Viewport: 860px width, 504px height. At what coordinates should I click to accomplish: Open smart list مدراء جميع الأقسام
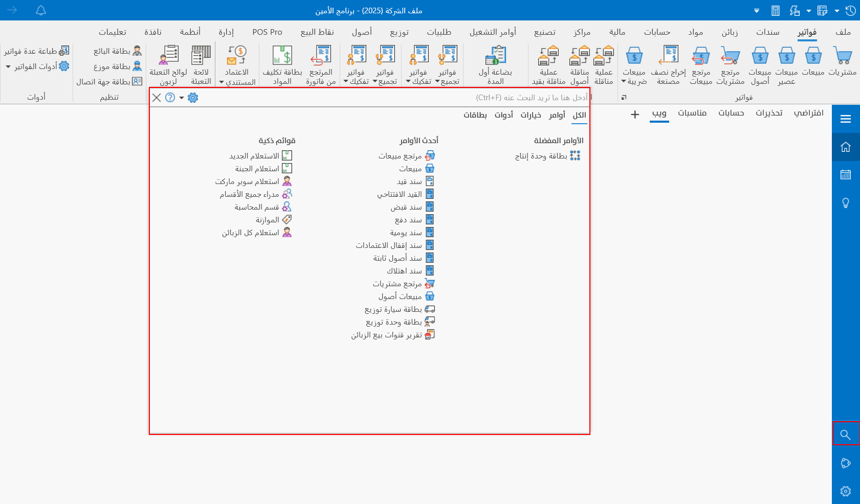click(256, 194)
